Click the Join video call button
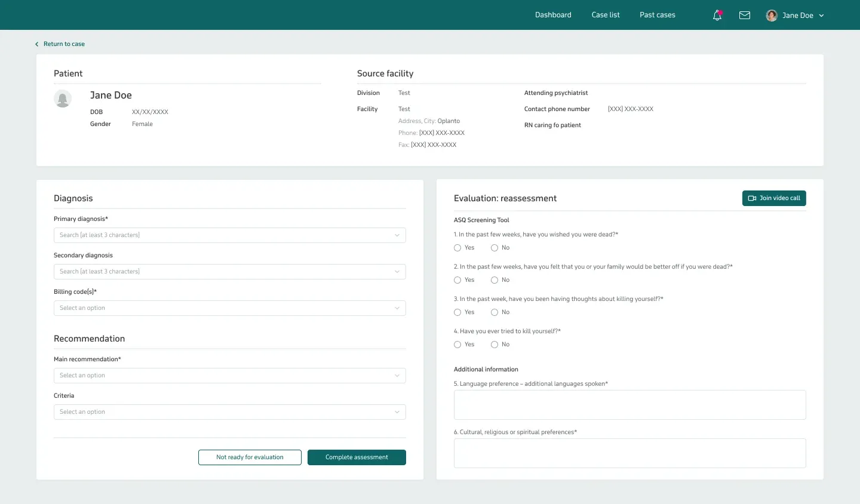Viewport: 860px width, 504px height. [774, 198]
